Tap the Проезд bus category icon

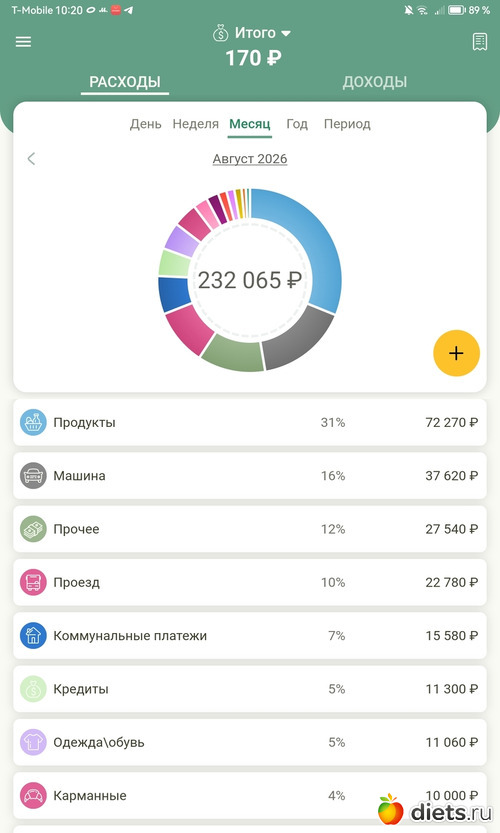tap(33, 582)
